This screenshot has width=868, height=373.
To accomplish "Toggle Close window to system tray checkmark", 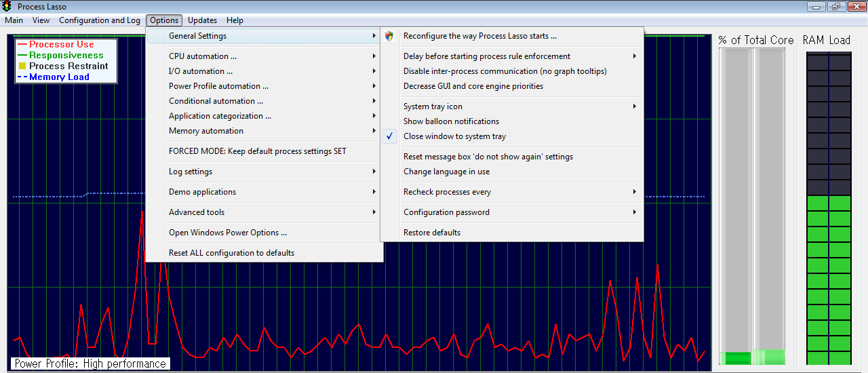I will 389,136.
